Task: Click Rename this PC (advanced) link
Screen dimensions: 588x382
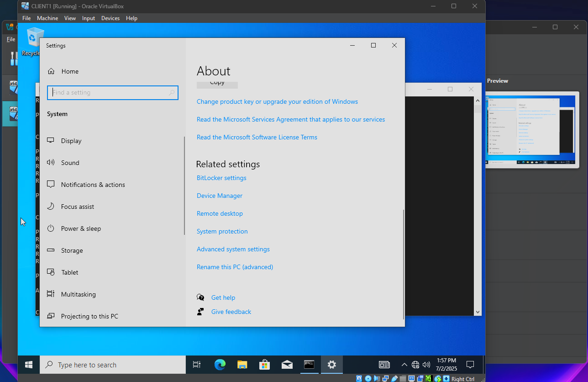Action: [x=235, y=267]
